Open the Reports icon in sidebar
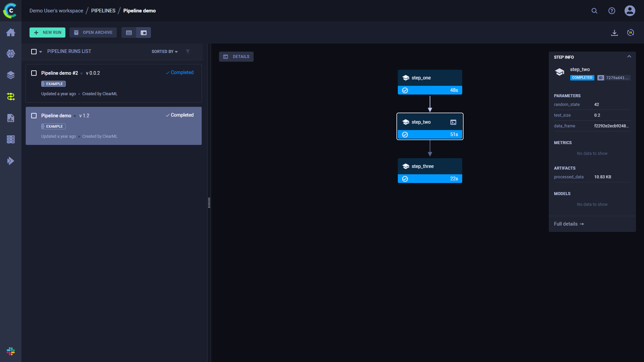The width and height of the screenshot is (644, 362). pyautogui.click(x=11, y=118)
